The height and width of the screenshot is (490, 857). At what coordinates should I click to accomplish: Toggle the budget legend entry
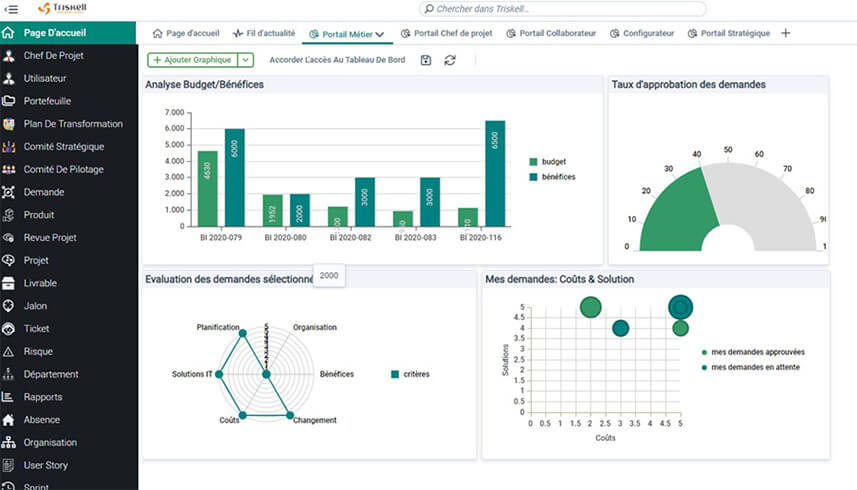click(548, 162)
